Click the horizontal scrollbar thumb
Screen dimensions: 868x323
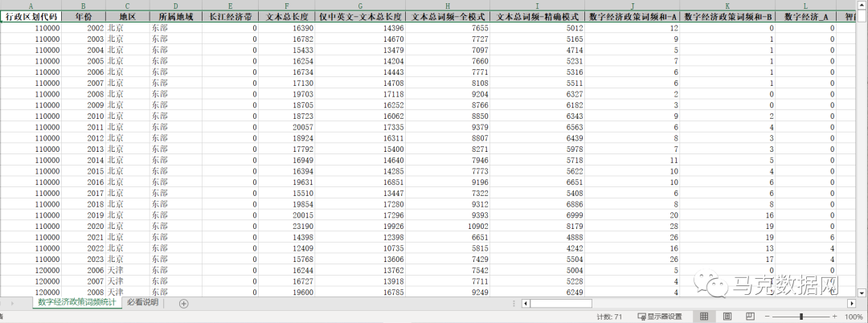point(561,303)
